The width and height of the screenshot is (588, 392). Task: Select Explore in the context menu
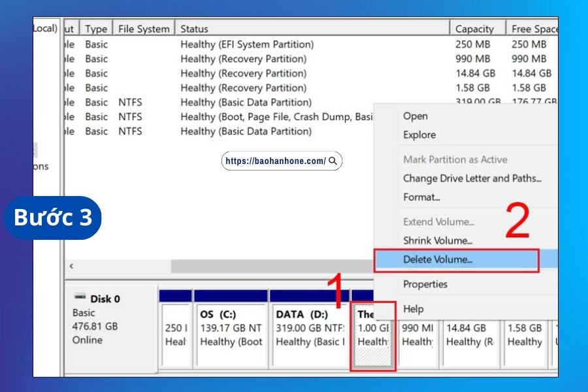[x=419, y=135]
